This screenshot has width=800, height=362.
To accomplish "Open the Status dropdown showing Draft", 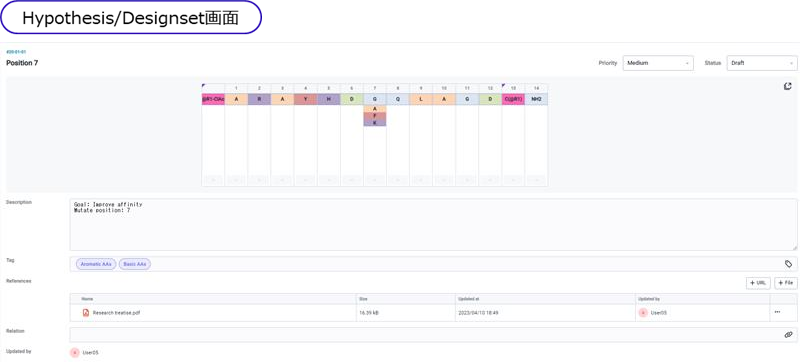I will click(762, 63).
